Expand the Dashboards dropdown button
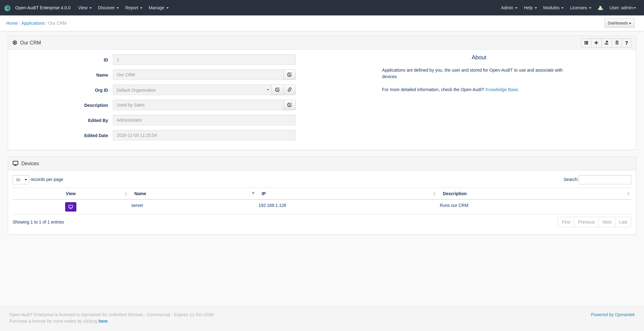Screen dimensions: 644x331 619,23
